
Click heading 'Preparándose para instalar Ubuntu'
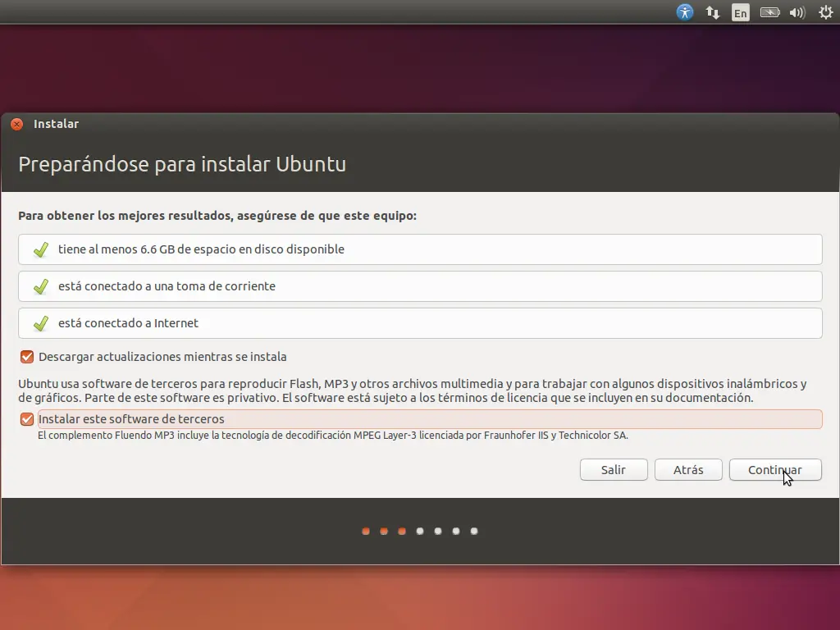[182, 164]
